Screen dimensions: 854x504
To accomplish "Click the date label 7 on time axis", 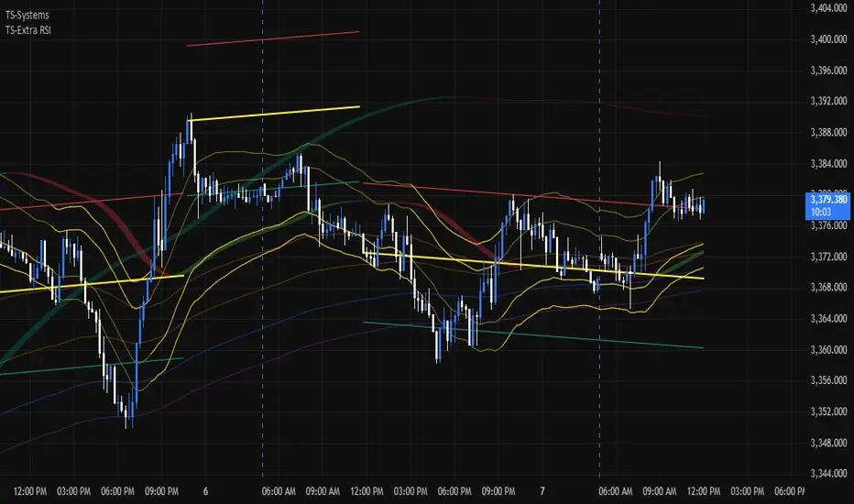I will [x=542, y=491].
